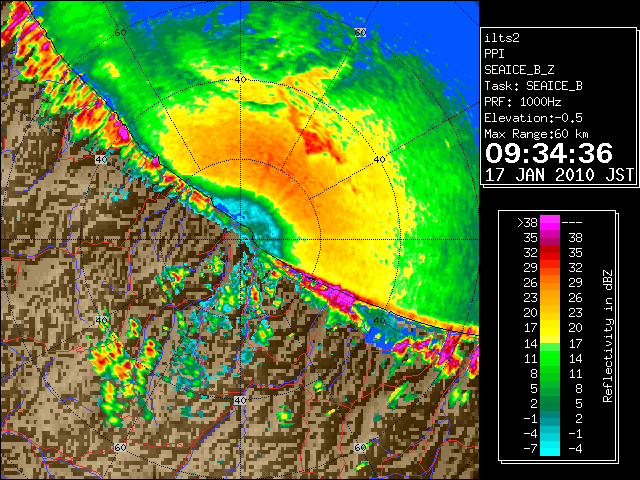Click the red high-reflectivity core over the sea
The width and height of the screenshot is (640, 480).
click(x=316, y=142)
